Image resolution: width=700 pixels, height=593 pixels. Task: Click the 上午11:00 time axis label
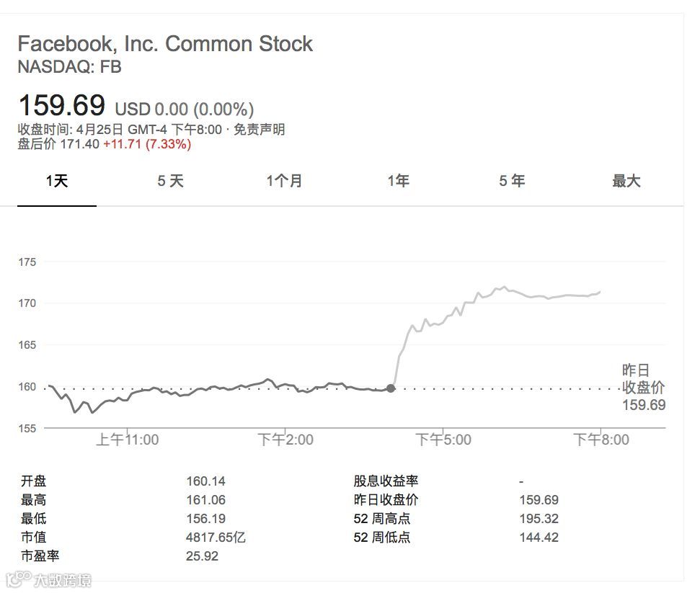click(128, 440)
